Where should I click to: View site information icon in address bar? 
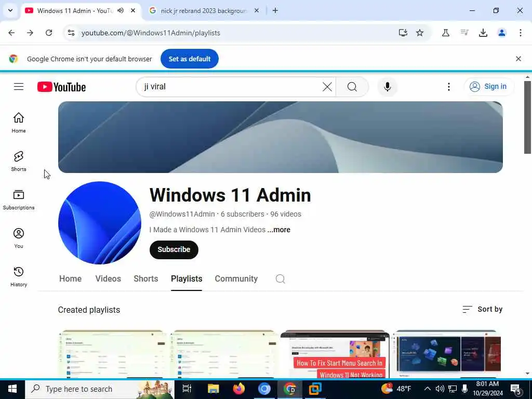pos(71,33)
